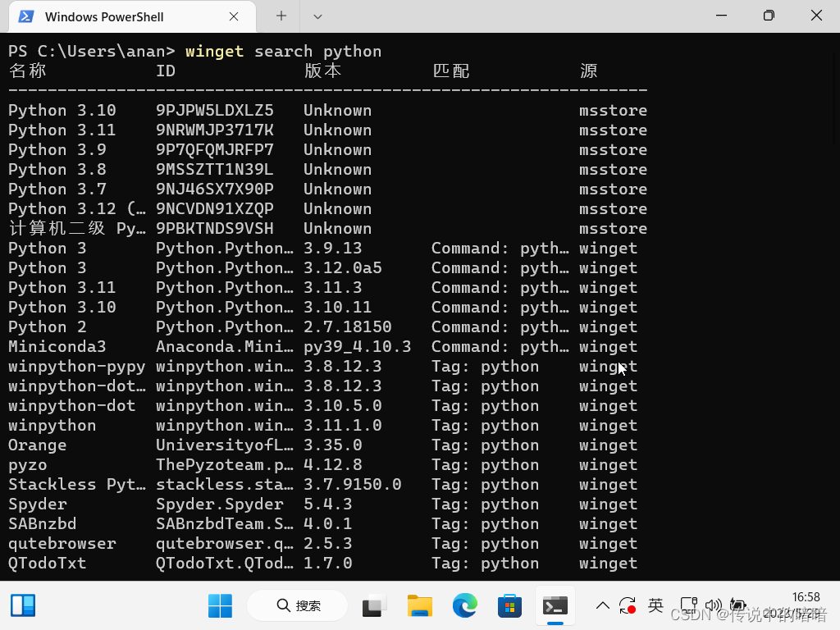Click the QTodoTxt package name
The image size is (840, 630).
click(x=47, y=564)
